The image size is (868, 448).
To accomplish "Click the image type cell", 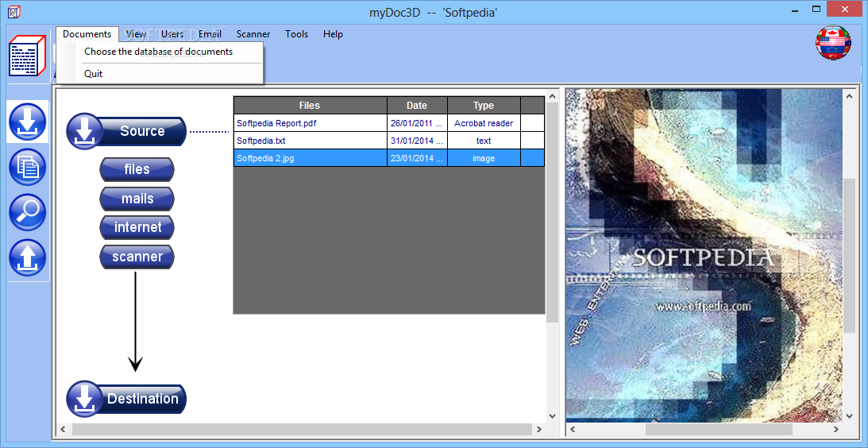I will [484, 158].
